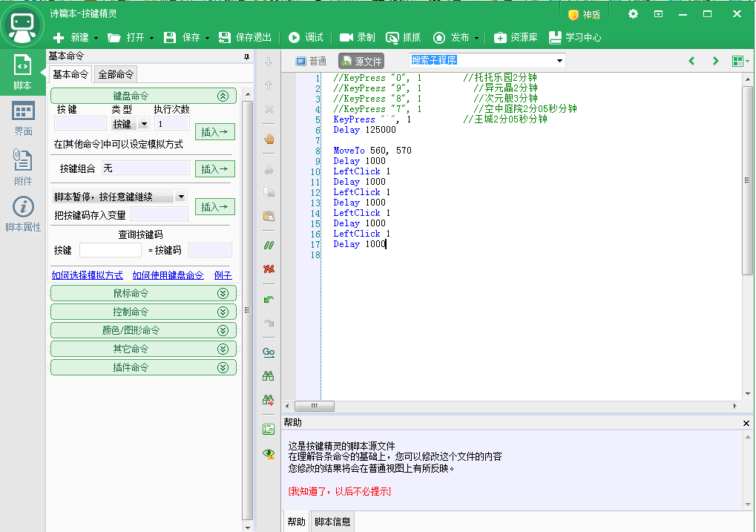Open the 类型 按键 dropdown

(x=143, y=124)
